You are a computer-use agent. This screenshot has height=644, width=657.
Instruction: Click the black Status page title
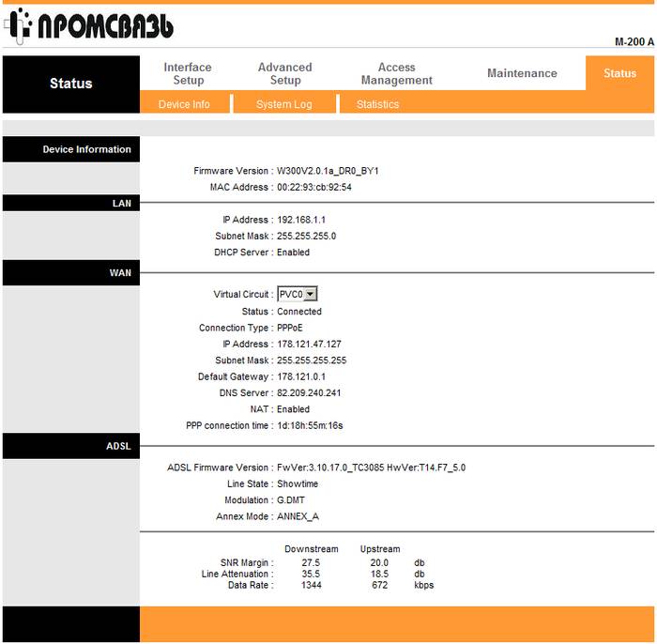[x=70, y=84]
